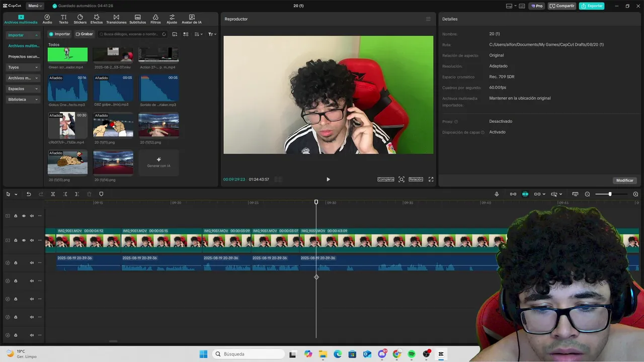Screen dimensions: 644x362
Task: Click the green Importar button
Action: 59,34
